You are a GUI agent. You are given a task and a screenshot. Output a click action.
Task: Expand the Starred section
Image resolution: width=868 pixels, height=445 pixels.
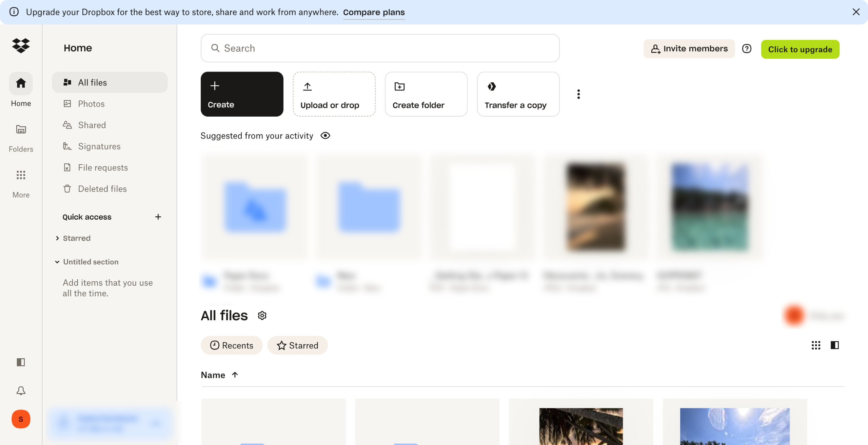coord(57,238)
